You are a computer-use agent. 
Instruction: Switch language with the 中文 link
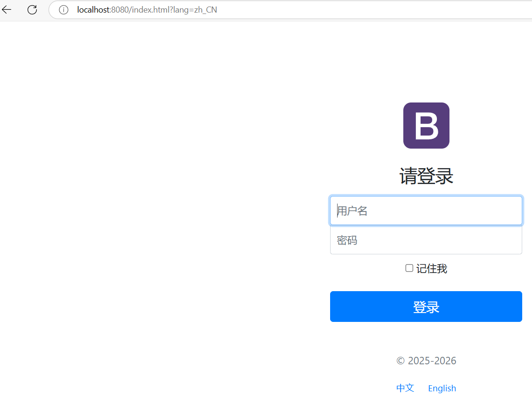pos(405,388)
